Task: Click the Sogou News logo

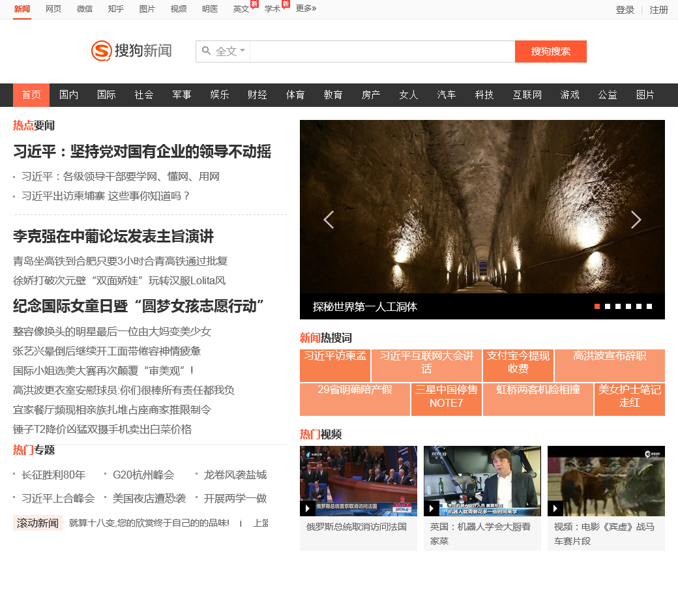Action: tap(132, 51)
